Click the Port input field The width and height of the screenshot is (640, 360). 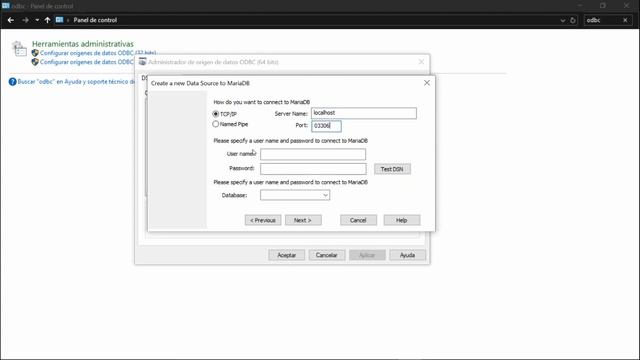[326, 126]
